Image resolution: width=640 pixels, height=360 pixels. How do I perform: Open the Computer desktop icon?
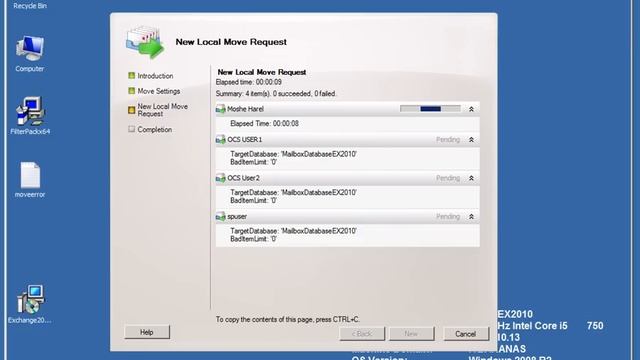coord(30,53)
